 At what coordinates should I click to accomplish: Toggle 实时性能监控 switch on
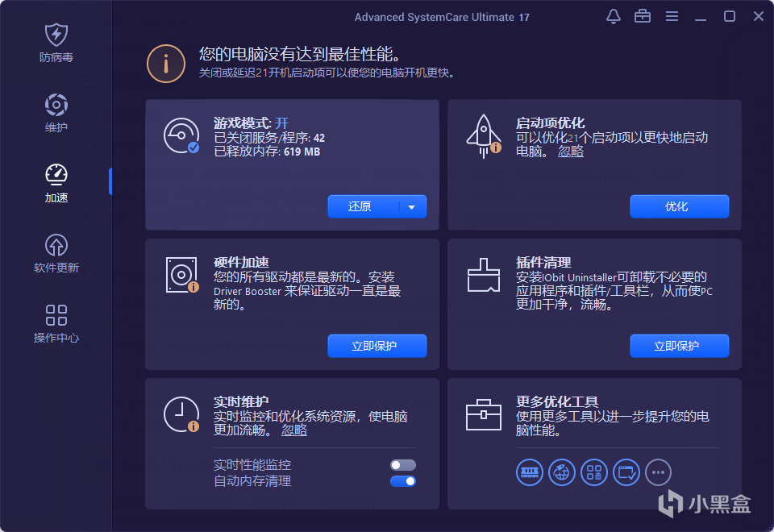point(403,465)
